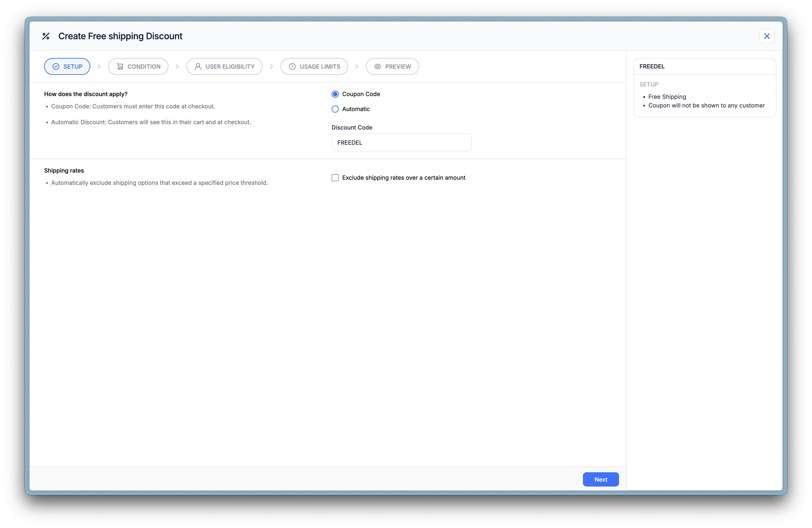Click the chevron between User Eligibility and Usage Limits
812x528 pixels.
tap(272, 66)
